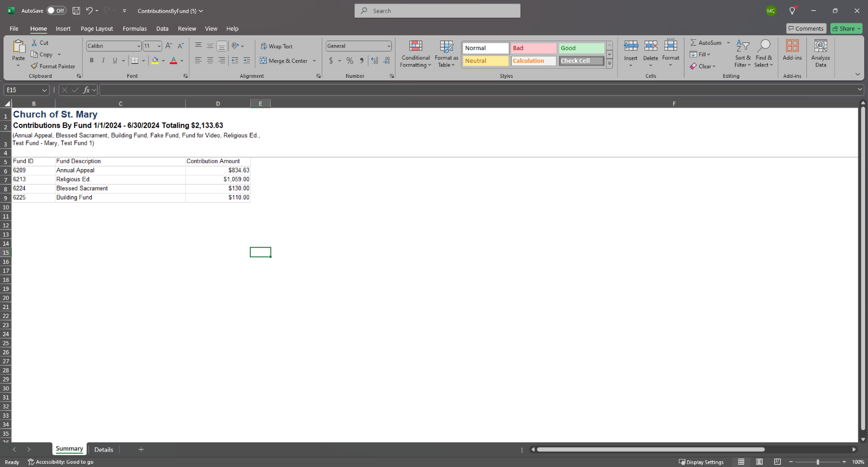Screen dimensions: 868x467
Task: Switch to Page Break Preview in the status bar
Action: pyautogui.click(x=777, y=462)
